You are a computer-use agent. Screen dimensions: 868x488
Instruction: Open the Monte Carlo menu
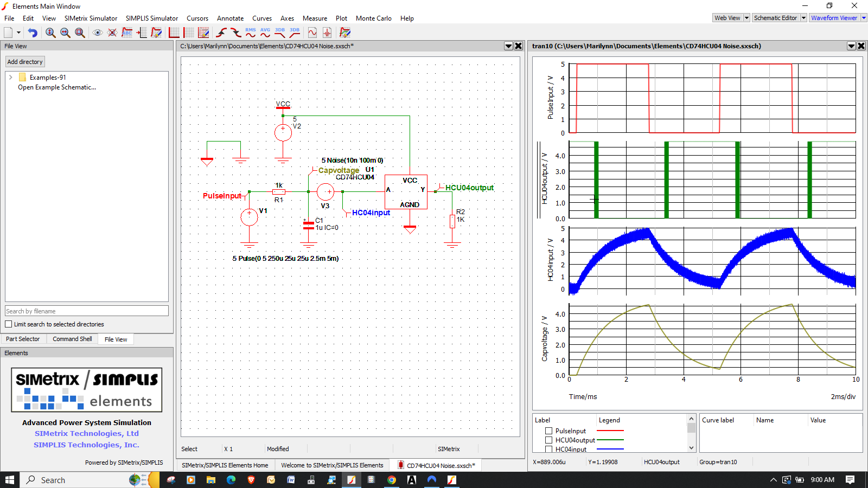coord(373,18)
